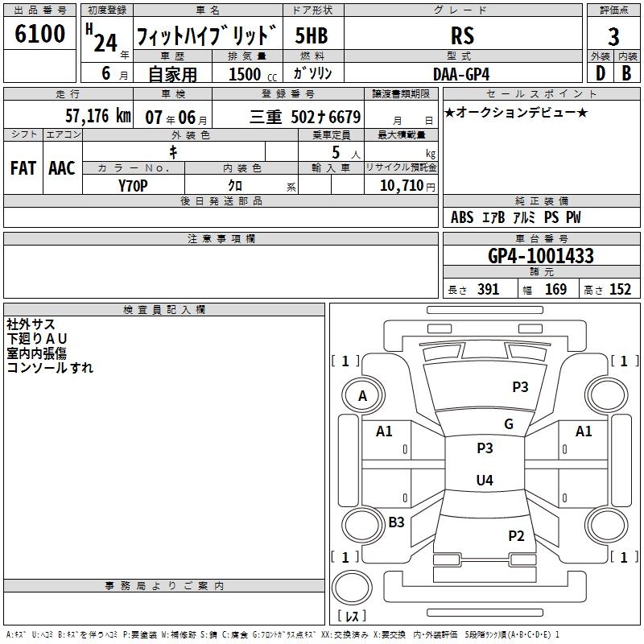The width and height of the screenshot is (644, 644).
Task: Click the inspector note 社外サス
Action: pyautogui.click(x=31, y=324)
